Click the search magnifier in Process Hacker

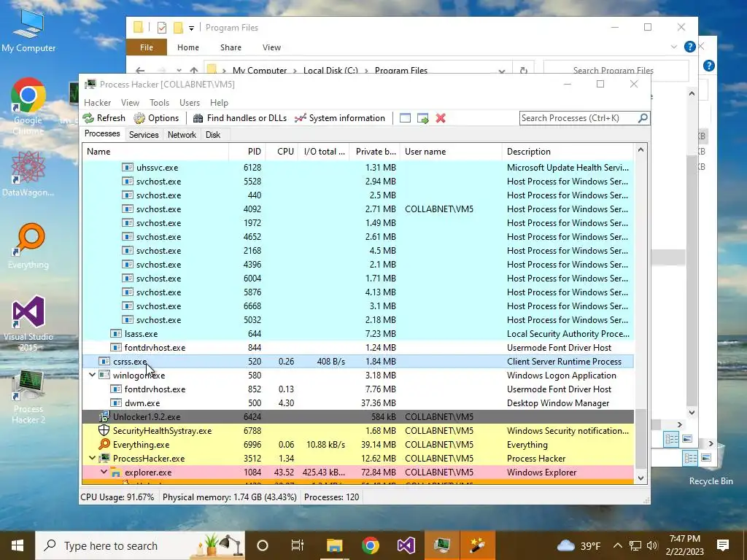click(643, 117)
